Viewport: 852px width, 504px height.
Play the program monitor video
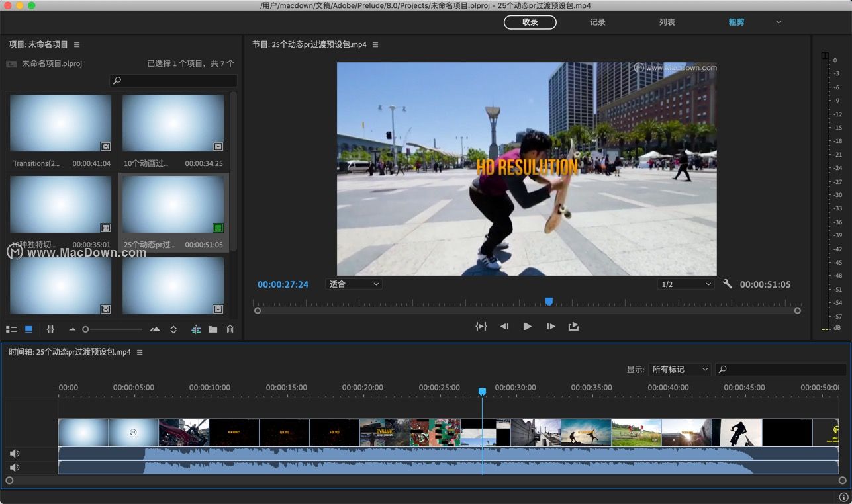[x=527, y=326]
